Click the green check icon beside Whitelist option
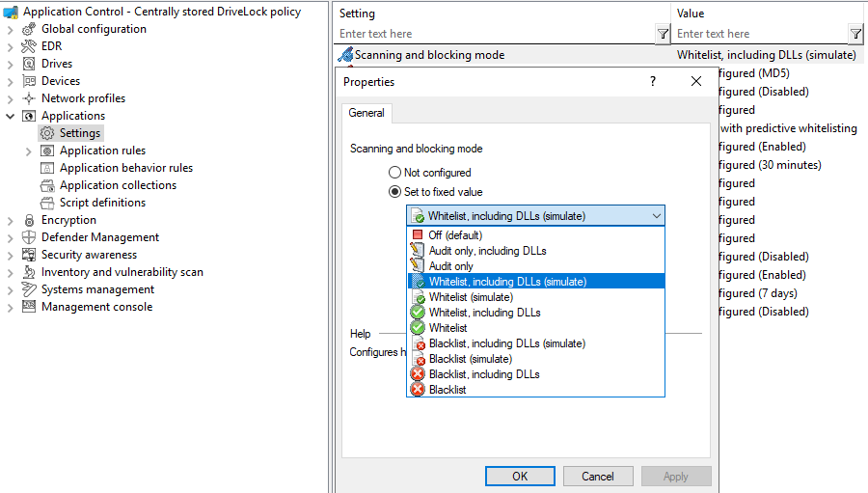 [418, 328]
